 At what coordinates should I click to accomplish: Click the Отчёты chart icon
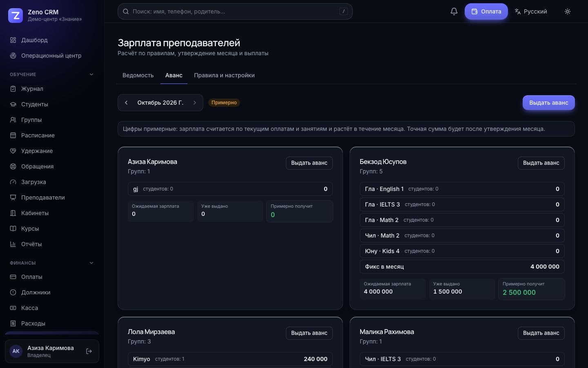coord(13,244)
